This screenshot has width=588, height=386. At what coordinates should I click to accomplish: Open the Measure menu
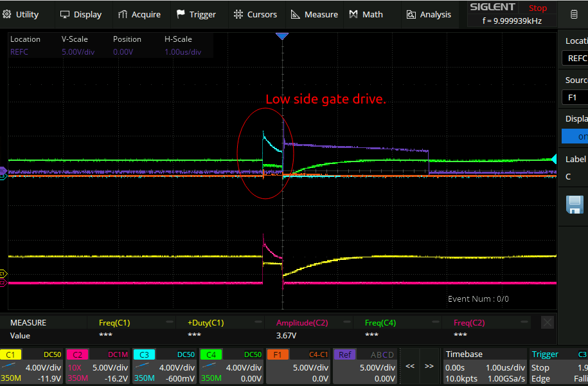[314, 14]
